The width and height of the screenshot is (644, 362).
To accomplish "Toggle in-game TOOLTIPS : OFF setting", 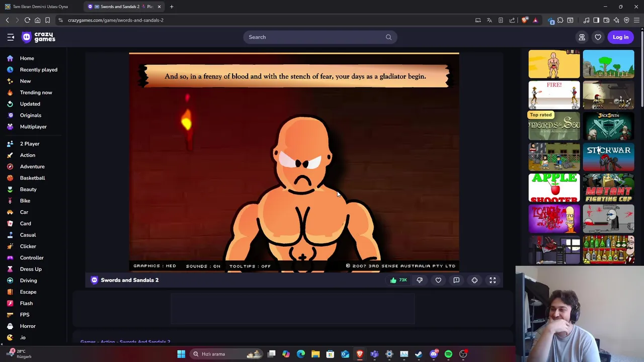I will tap(250, 266).
